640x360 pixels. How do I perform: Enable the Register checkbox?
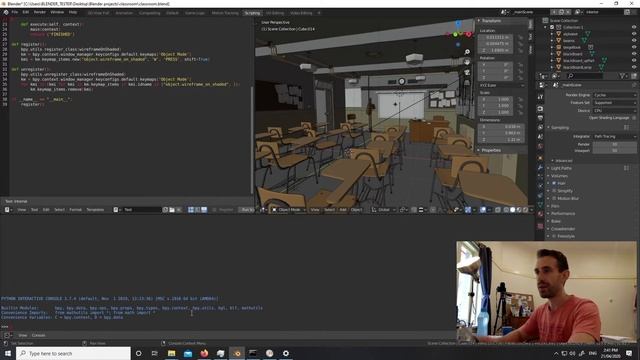(x=214, y=210)
